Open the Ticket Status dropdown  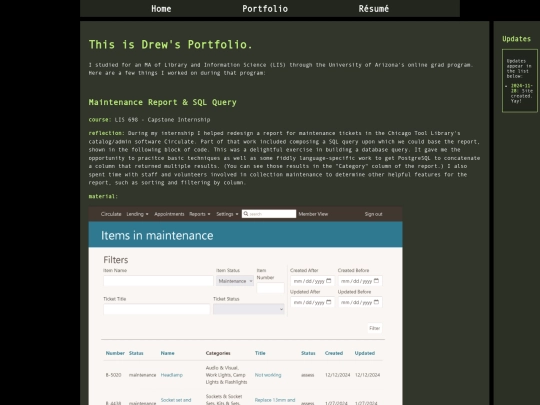coord(249,309)
